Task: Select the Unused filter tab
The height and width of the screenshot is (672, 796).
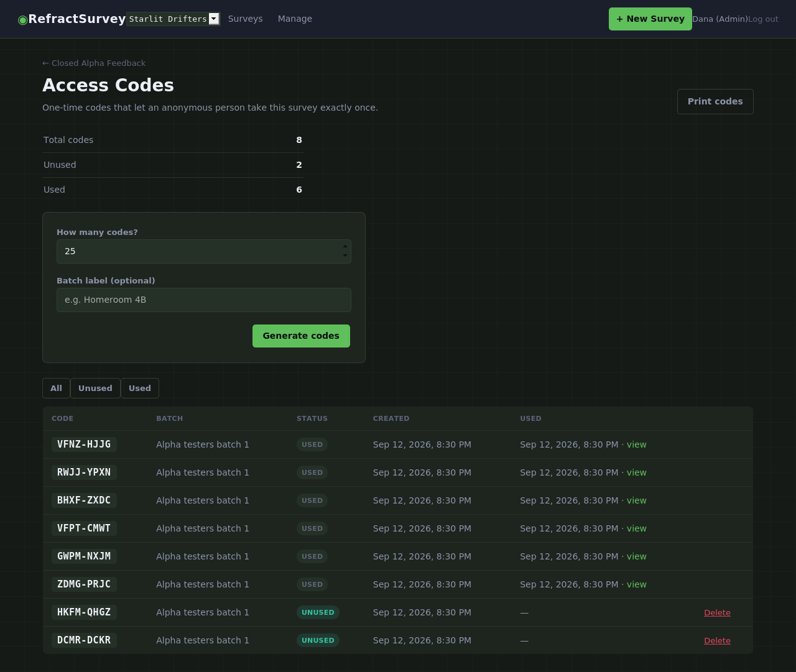Action: tap(95, 388)
